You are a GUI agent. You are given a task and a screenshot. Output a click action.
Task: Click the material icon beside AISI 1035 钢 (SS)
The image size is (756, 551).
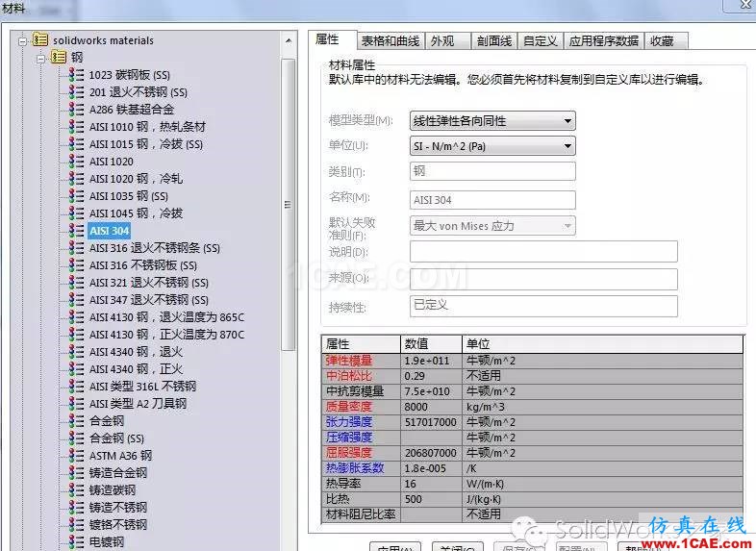point(76,196)
